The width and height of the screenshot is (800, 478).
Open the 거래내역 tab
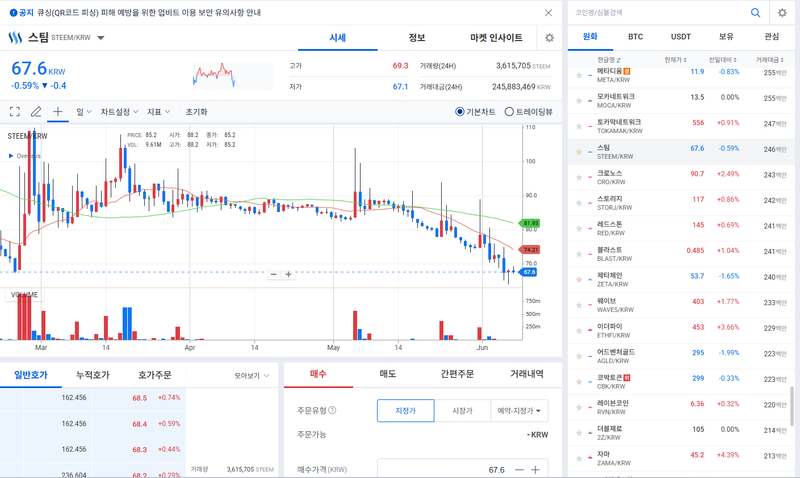click(x=527, y=374)
